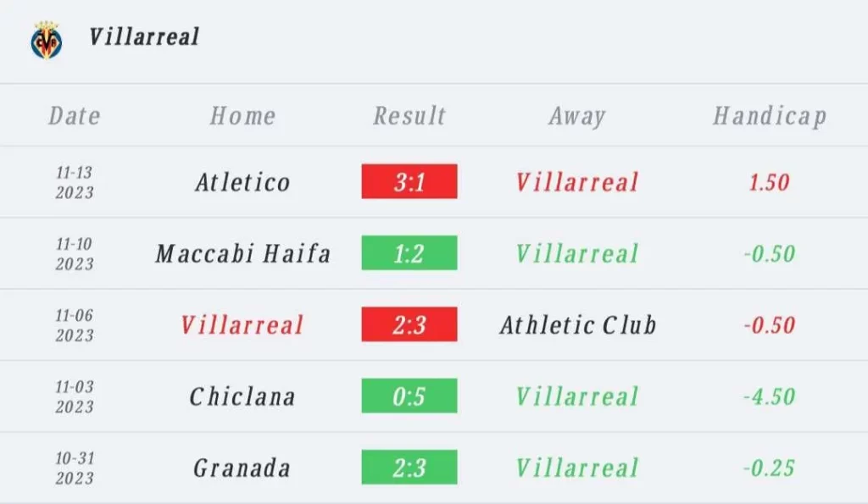Select the 11-13 2023 match date
Screen dimensions: 868x504
coord(75,182)
